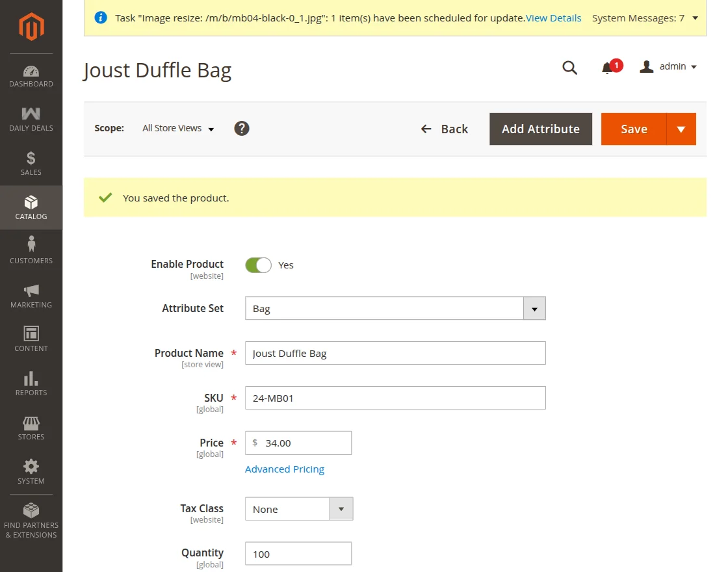Open the All Store Views scope switcher

coord(178,129)
